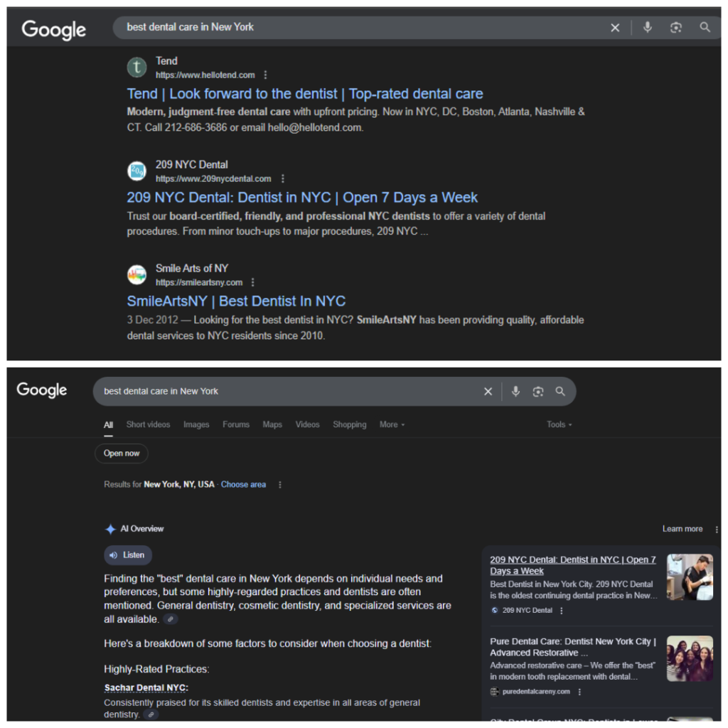Click into the bottom Google search input field
Viewport: 728px width, 728px height.
[288, 392]
